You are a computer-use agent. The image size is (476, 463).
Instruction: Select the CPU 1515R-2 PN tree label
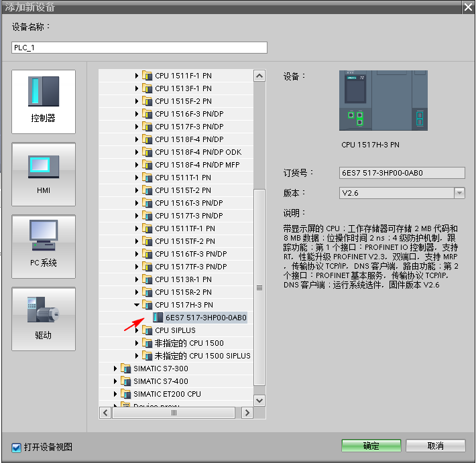click(x=183, y=292)
